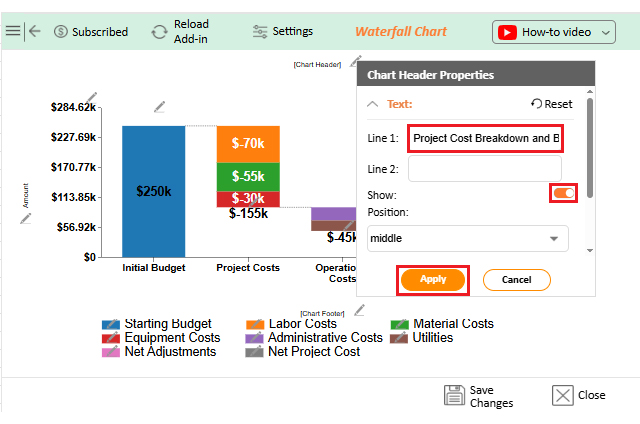This screenshot has height=424, width=640.
Task: Click the Save Changes disk icon
Action: pos(455,395)
